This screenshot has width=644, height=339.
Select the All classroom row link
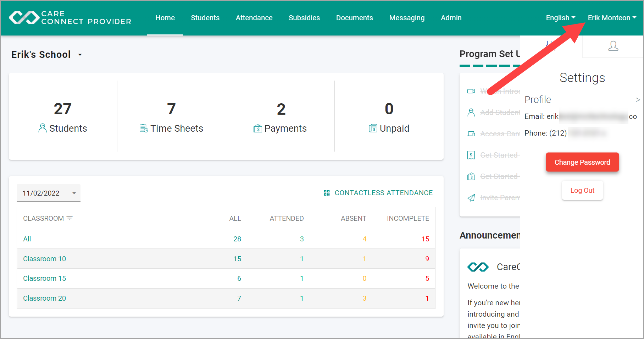click(27, 239)
